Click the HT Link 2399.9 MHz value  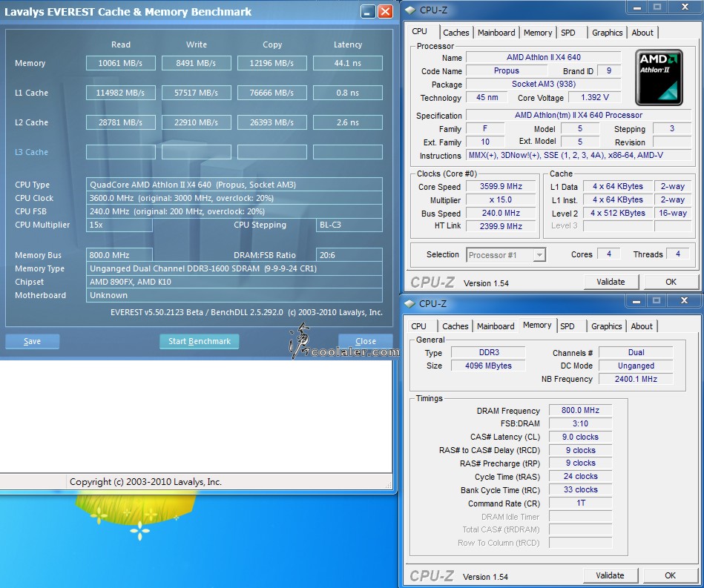[501, 226]
